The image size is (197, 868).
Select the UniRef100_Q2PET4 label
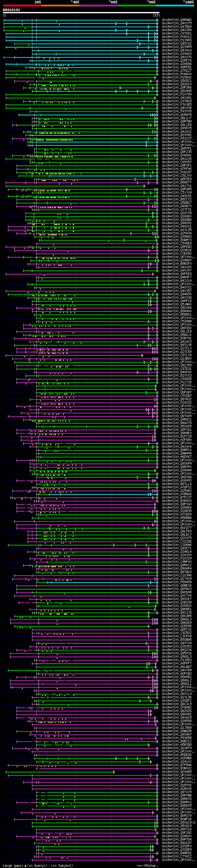[x=177, y=60]
